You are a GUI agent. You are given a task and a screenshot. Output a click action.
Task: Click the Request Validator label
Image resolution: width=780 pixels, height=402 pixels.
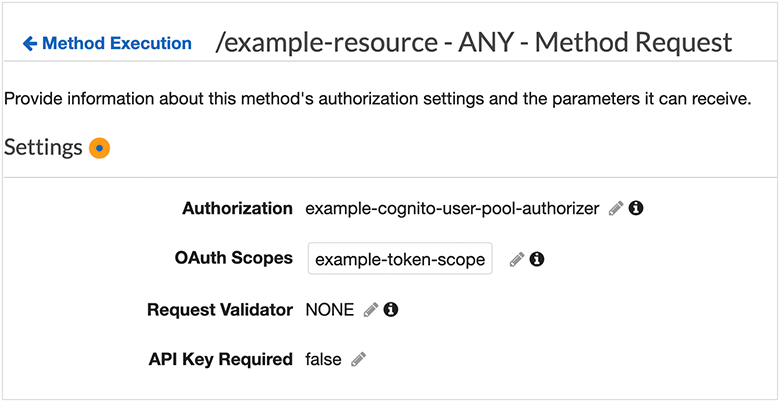(x=220, y=310)
